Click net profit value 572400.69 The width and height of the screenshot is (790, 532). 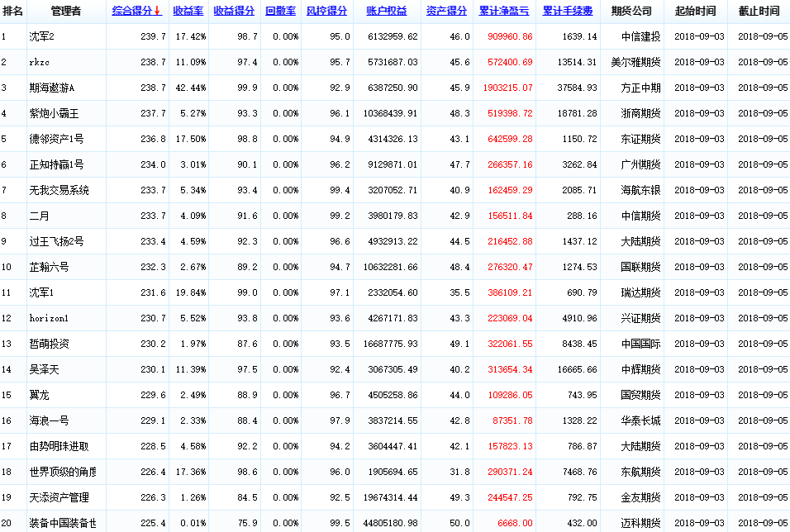tap(510, 63)
